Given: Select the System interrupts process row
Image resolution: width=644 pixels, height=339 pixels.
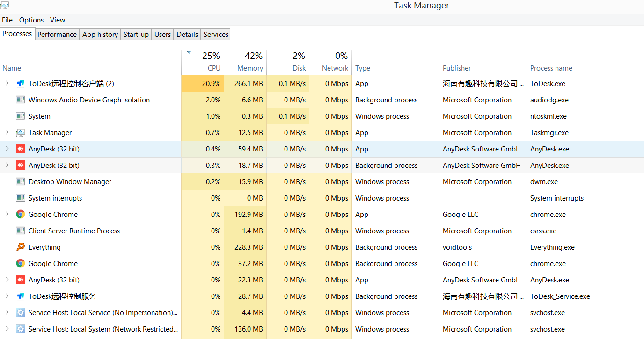Looking at the screenshot, I should point(322,198).
